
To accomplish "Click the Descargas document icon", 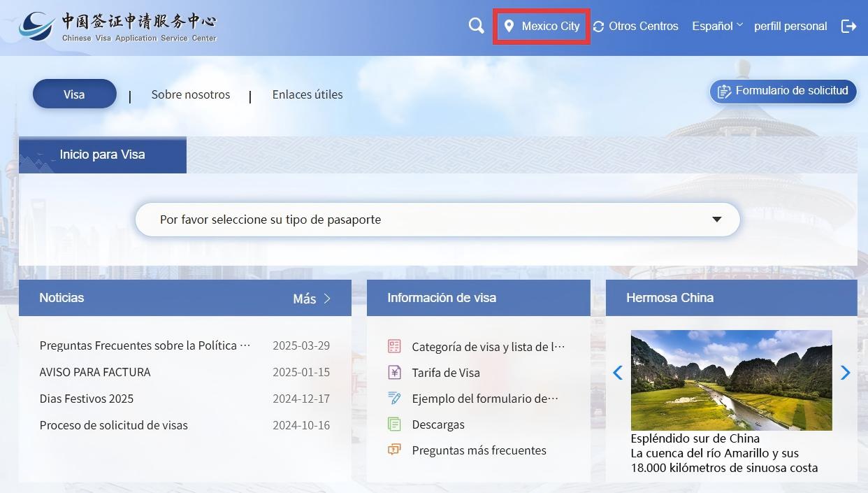I will pyautogui.click(x=394, y=424).
